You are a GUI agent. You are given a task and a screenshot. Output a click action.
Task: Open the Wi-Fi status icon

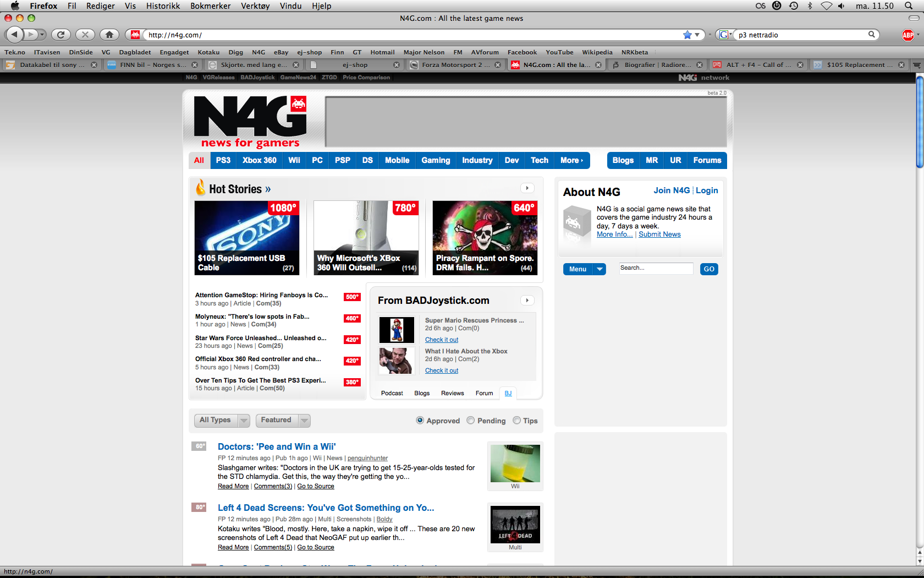pos(826,6)
